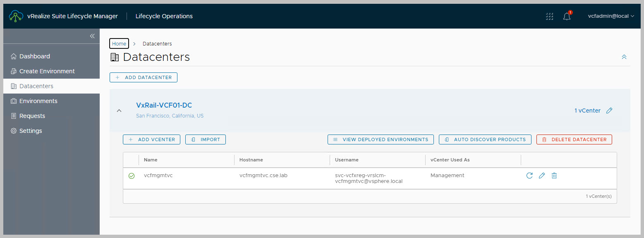The height and width of the screenshot is (238, 644).
Task: Click the notifications bell icon
Action: 567,17
